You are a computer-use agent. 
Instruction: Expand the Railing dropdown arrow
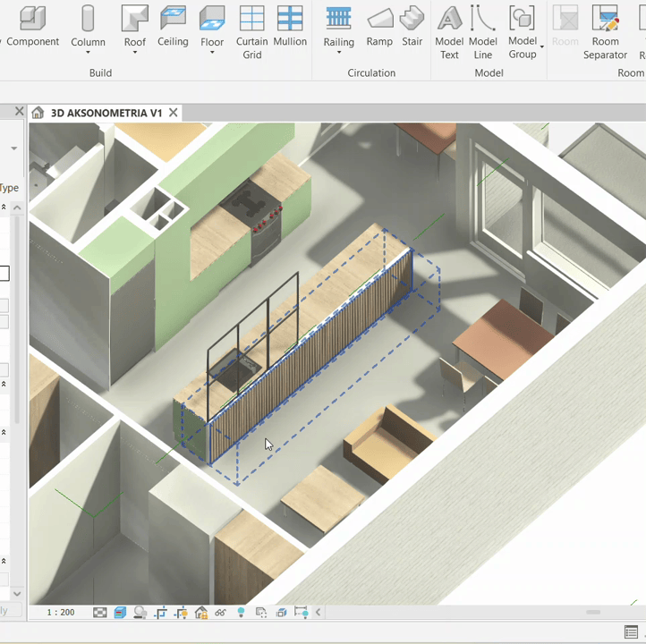338,53
